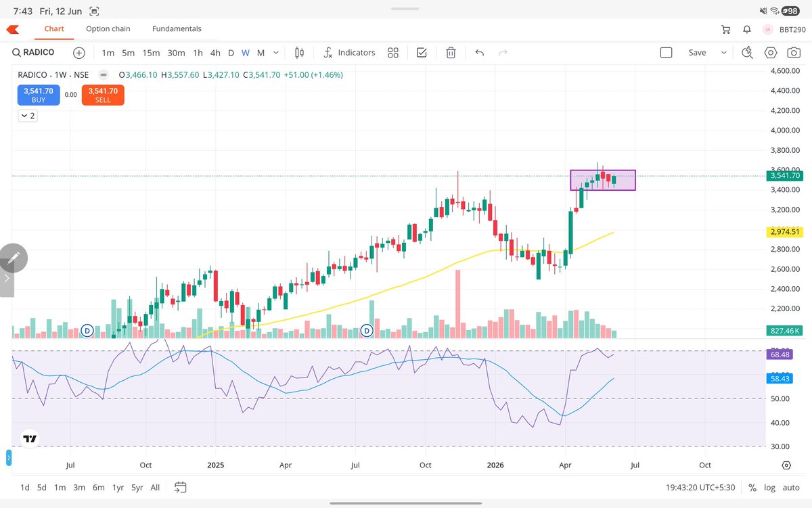Open the screen recording status icon
The width and height of the screenshot is (812, 508).
pyautogui.click(x=93, y=11)
